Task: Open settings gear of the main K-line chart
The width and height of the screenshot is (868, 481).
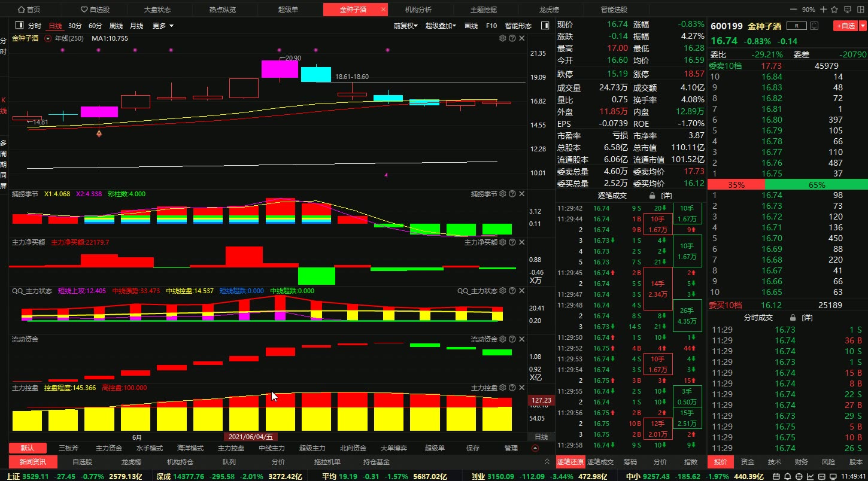Action: coord(503,38)
